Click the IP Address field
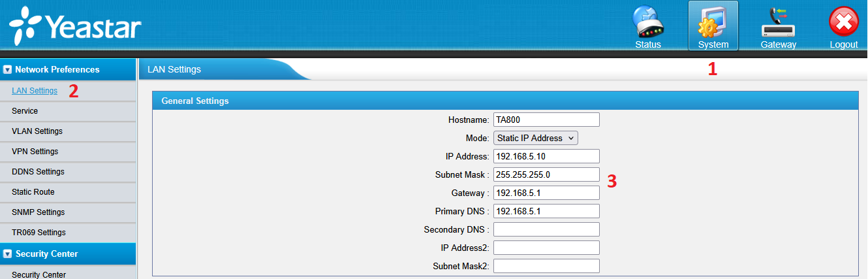Viewport: 868px width, 279px height. tap(546, 156)
